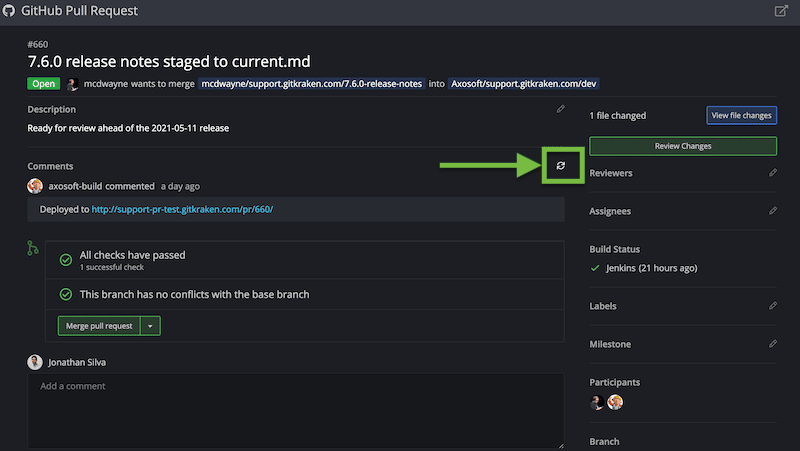Screen dimensions: 800x451
Task: Click axosoft-build commenter avatar
Action: click(35, 186)
